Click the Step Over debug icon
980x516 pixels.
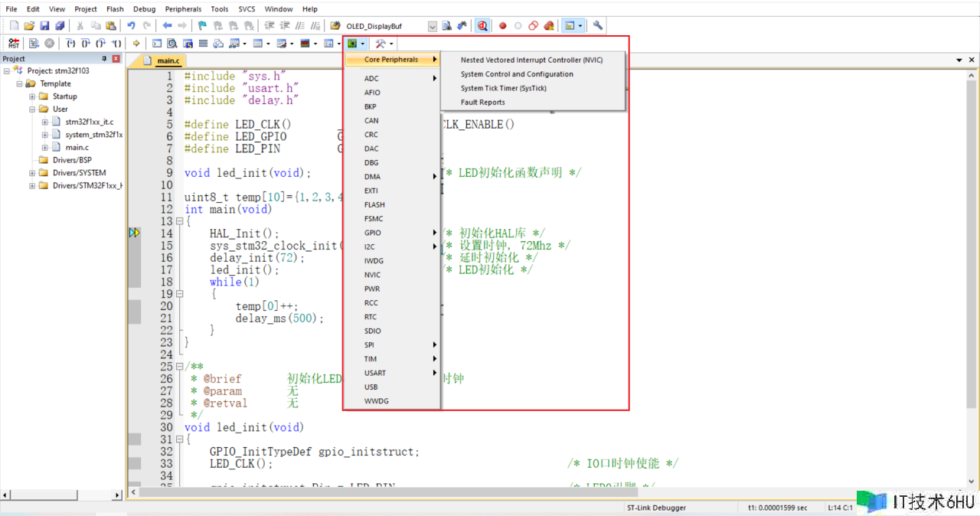tap(85, 44)
